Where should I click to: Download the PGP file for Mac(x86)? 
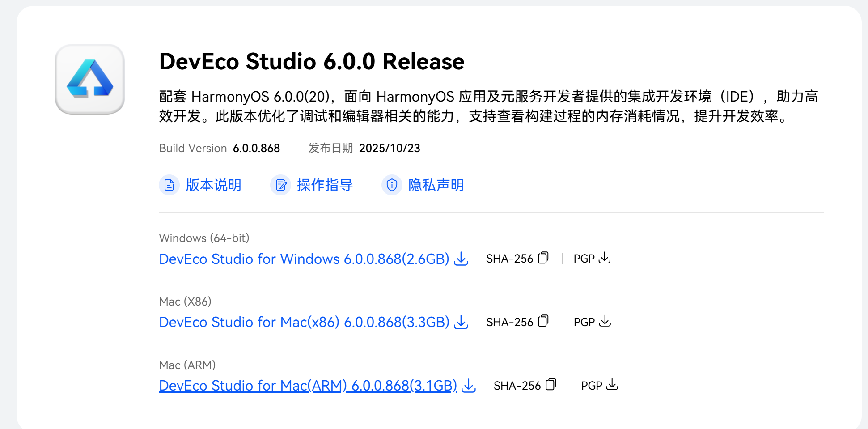605,321
